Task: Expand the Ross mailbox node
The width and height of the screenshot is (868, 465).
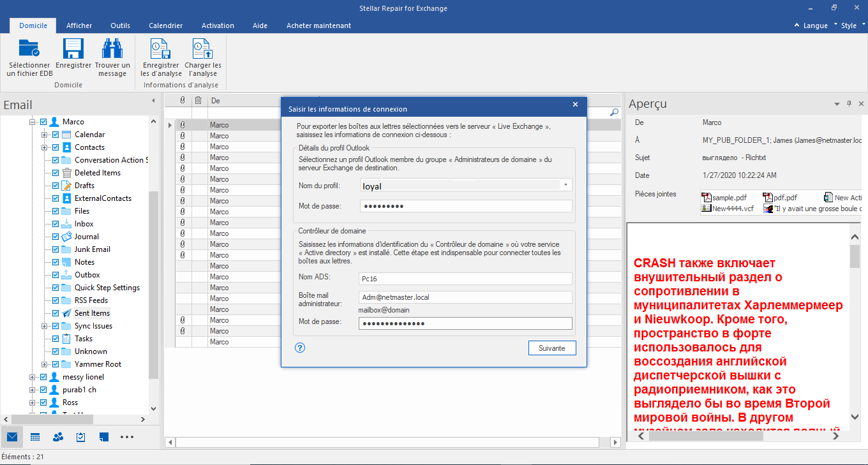Action: (x=32, y=402)
